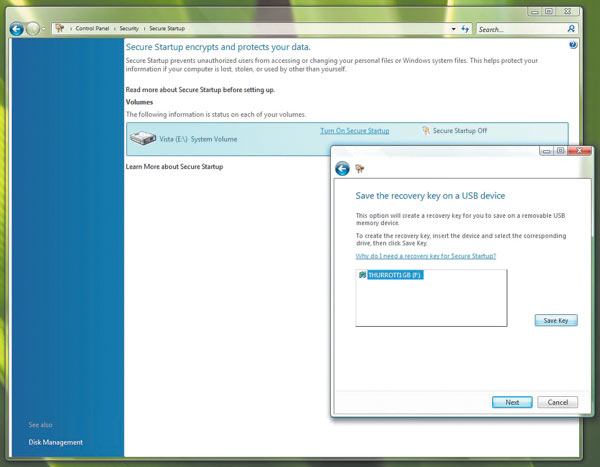
Task: Select Security breadcrumb in address bar
Action: coord(129,28)
